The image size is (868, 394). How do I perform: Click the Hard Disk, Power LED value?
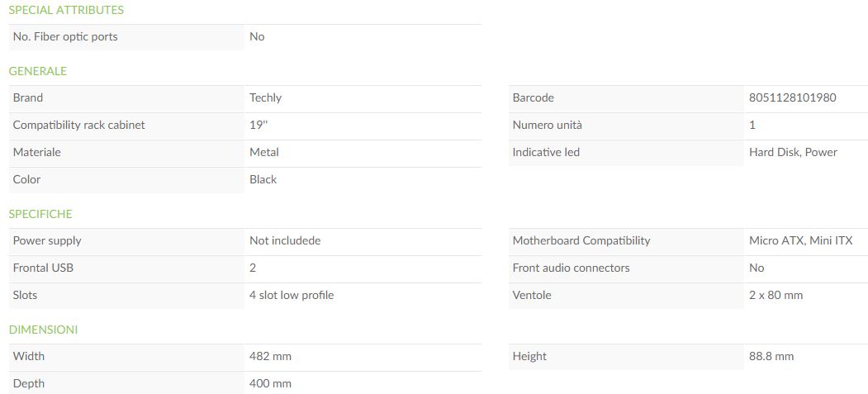(793, 152)
